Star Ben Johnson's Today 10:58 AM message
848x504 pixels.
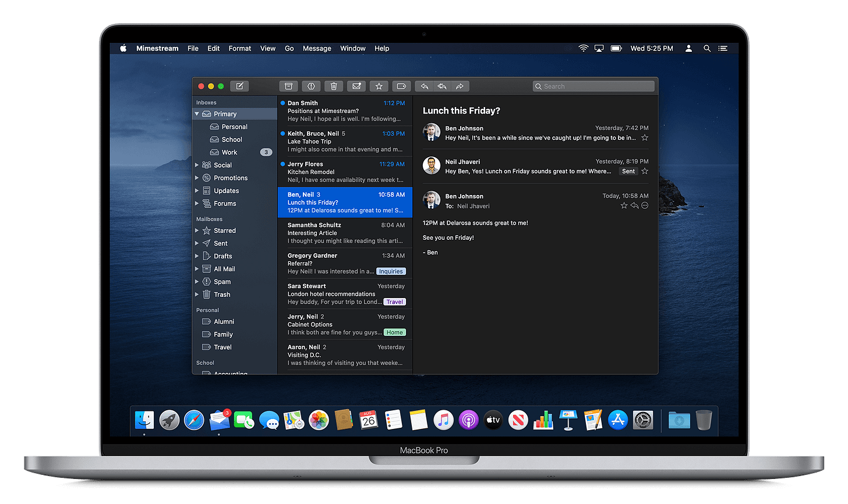tap(624, 205)
